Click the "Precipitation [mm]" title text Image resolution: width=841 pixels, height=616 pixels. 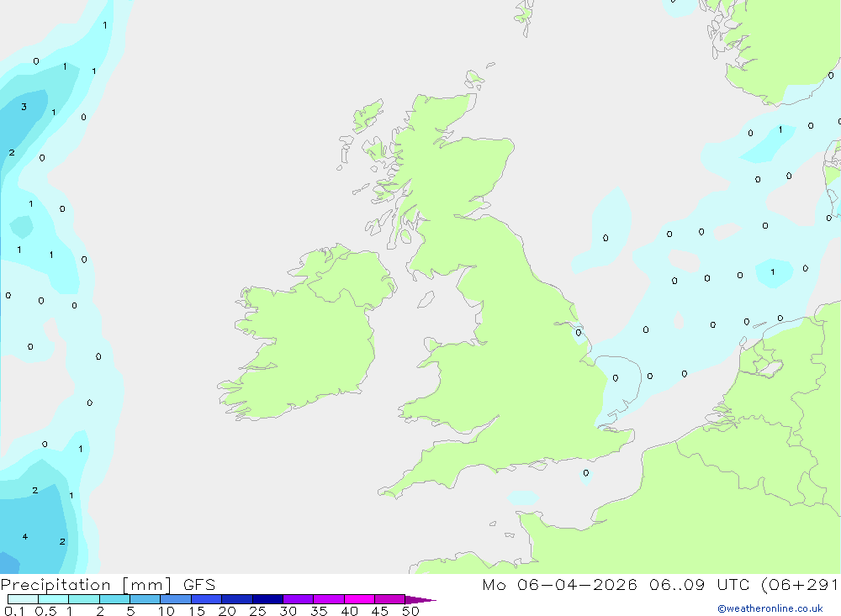pyautogui.click(x=86, y=585)
